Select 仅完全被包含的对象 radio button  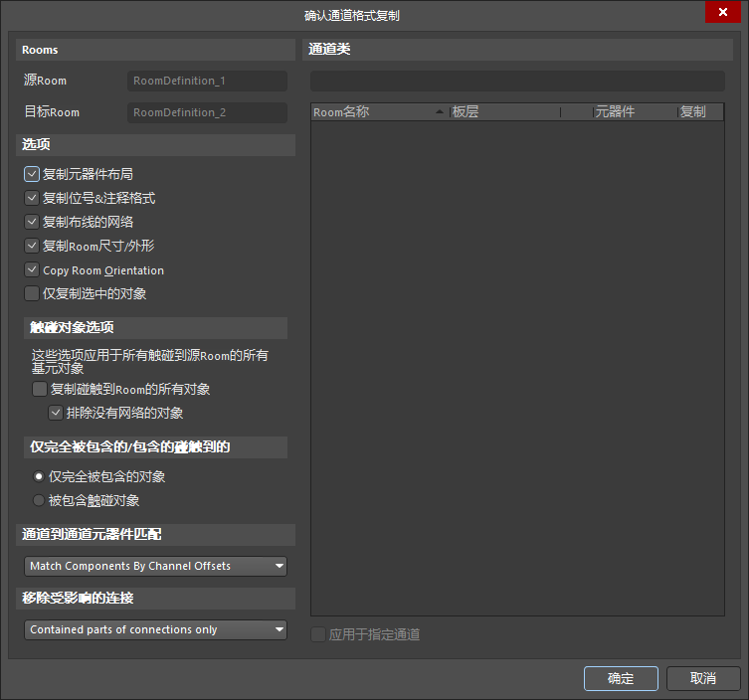tap(39, 476)
